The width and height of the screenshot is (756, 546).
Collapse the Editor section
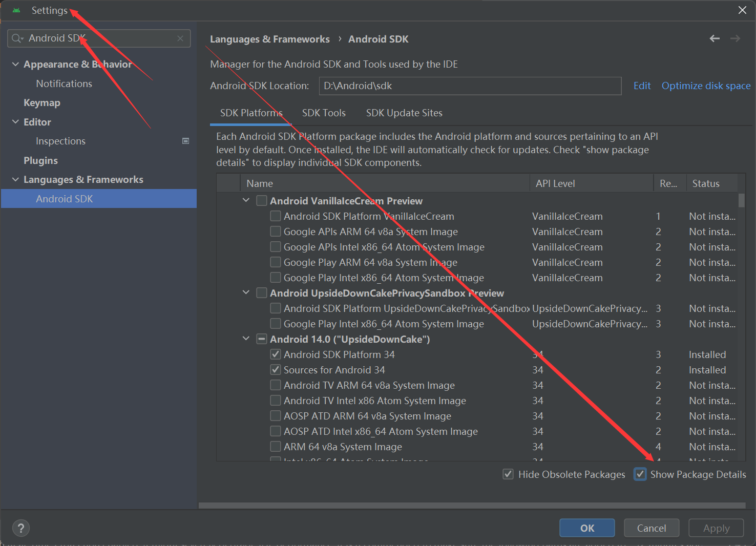(15, 122)
